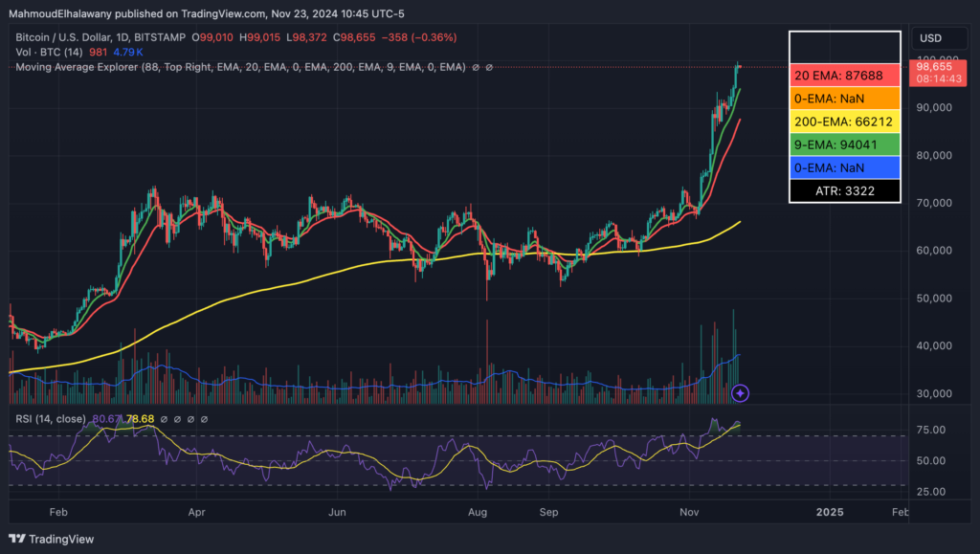Select the Moving Average Explorer indicator legend

(239, 67)
